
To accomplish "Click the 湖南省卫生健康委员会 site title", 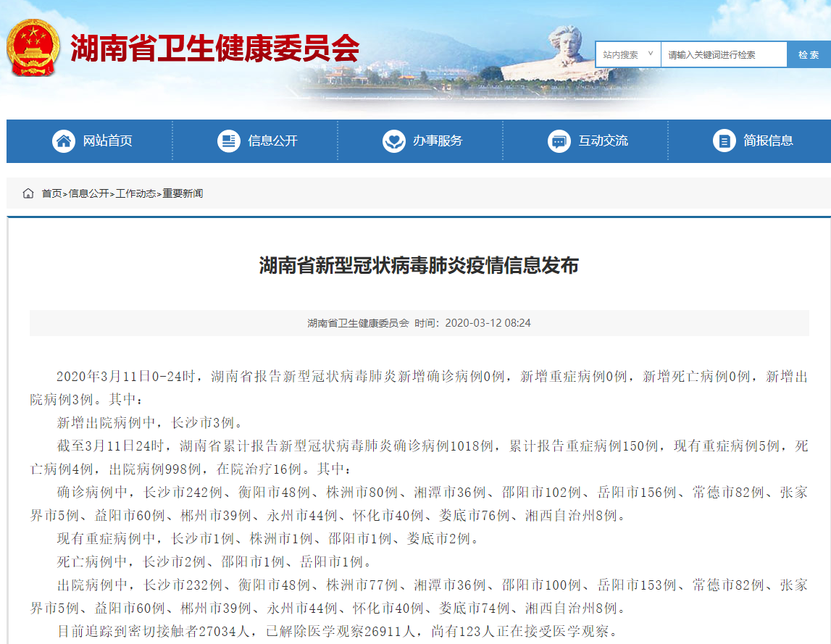I will pos(214,49).
